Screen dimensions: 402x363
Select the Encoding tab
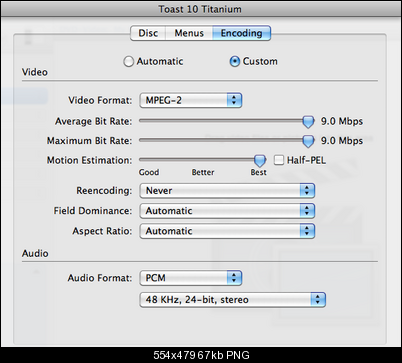click(241, 33)
